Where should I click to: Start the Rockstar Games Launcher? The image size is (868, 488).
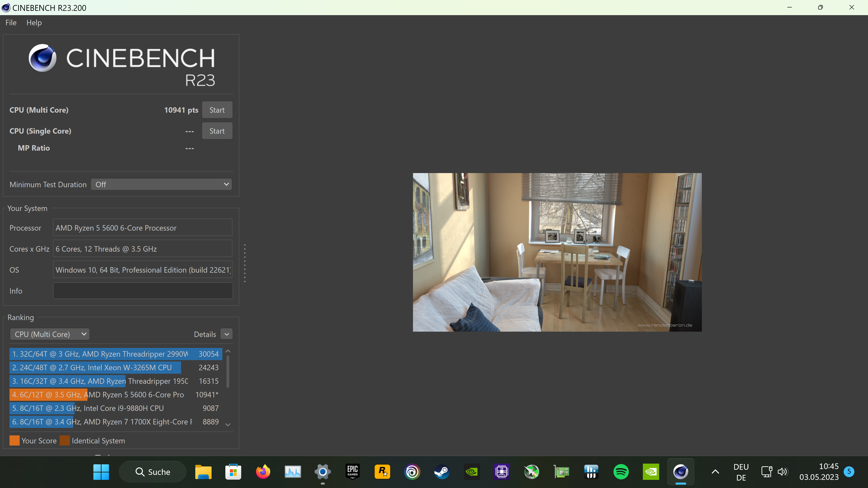382,472
